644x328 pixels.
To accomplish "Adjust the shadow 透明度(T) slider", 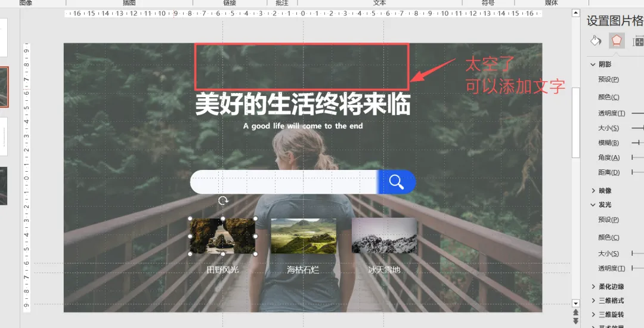I will [x=637, y=113].
